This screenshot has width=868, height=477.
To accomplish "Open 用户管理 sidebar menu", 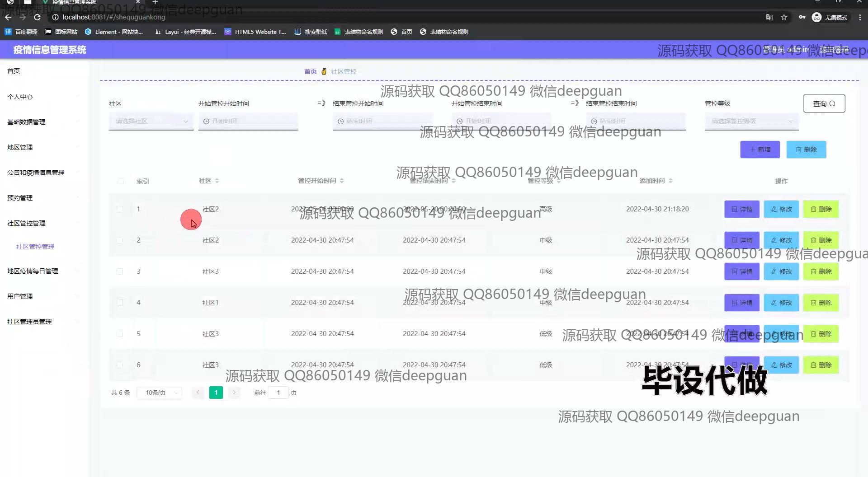I will (x=43, y=296).
